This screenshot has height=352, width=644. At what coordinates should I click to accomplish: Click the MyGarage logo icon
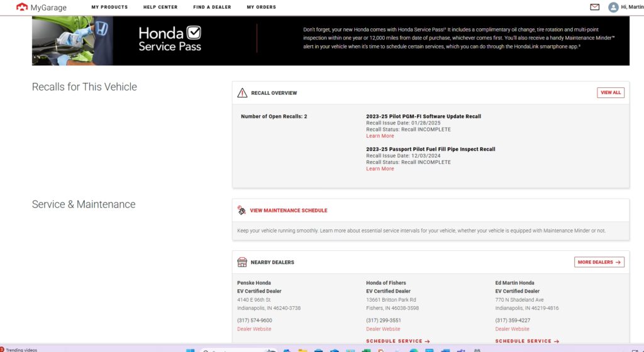(x=21, y=8)
